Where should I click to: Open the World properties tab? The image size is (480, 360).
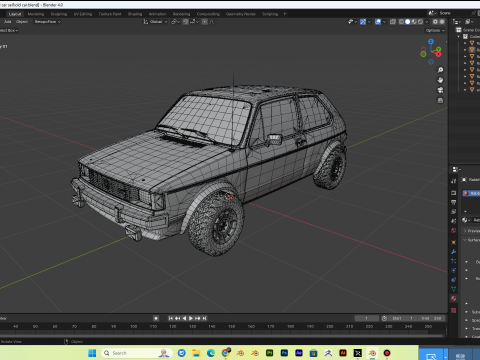[453, 230]
